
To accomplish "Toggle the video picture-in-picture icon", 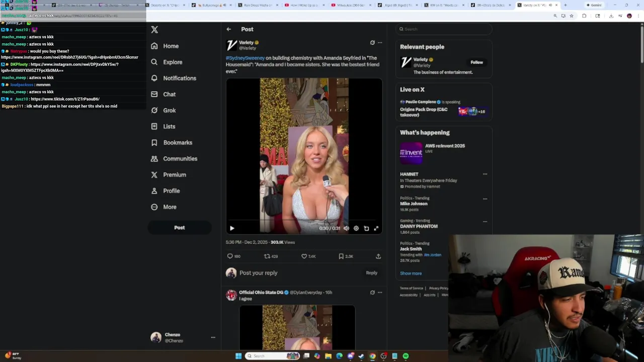I will [366, 228].
